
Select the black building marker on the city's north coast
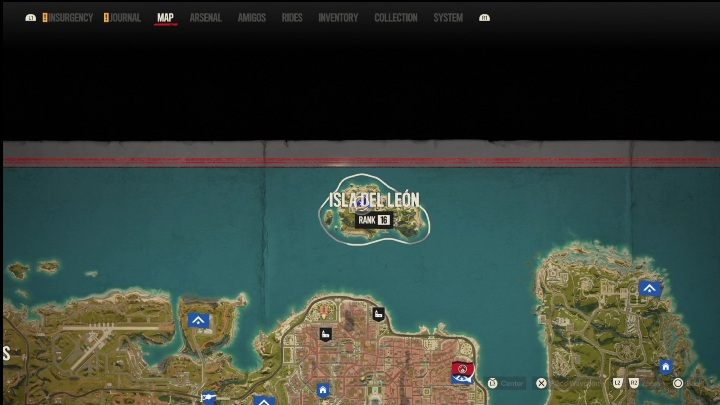point(378,314)
